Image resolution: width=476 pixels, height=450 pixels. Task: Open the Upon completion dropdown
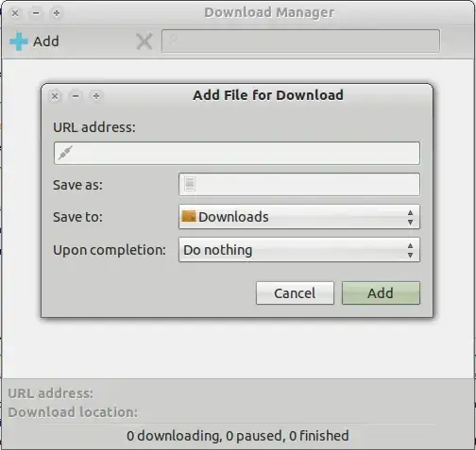tap(299, 250)
